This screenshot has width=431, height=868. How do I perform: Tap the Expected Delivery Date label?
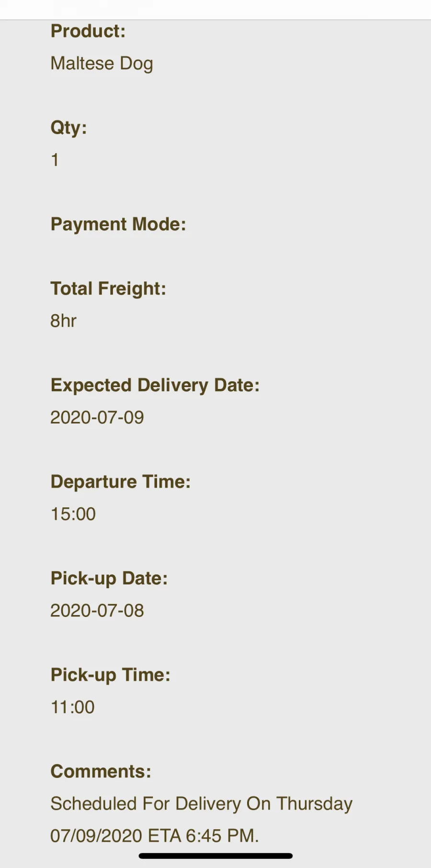coord(155,386)
